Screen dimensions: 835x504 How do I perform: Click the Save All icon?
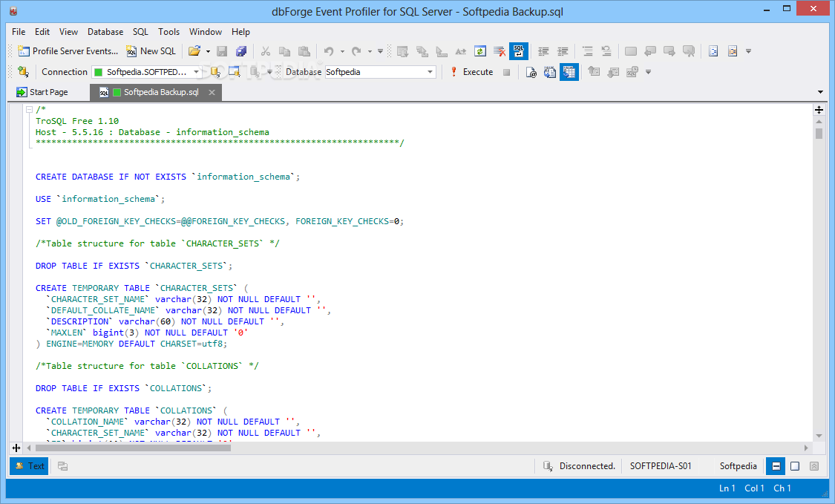coord(241,51)
